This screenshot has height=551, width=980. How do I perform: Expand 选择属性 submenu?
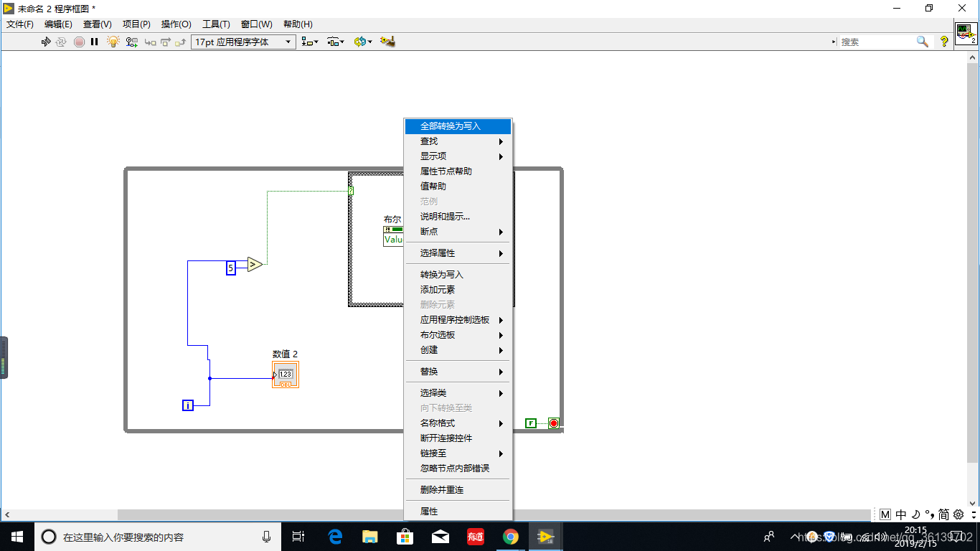point(458,253)
